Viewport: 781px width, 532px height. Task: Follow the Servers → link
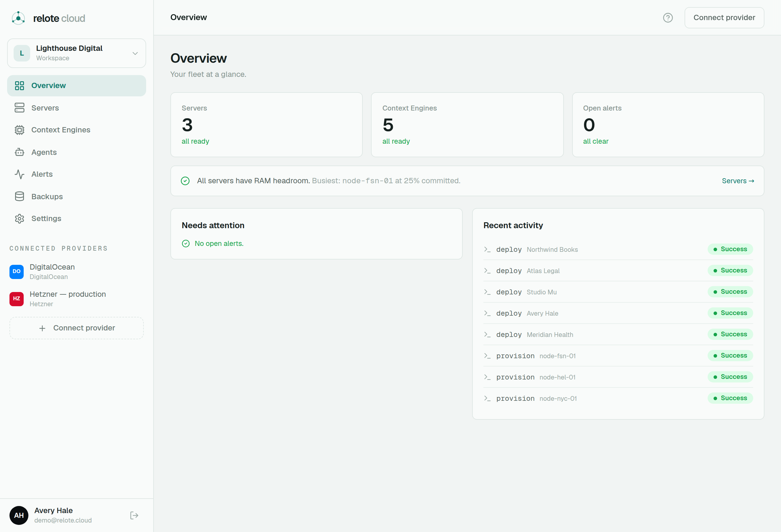(x=738, y=181)
